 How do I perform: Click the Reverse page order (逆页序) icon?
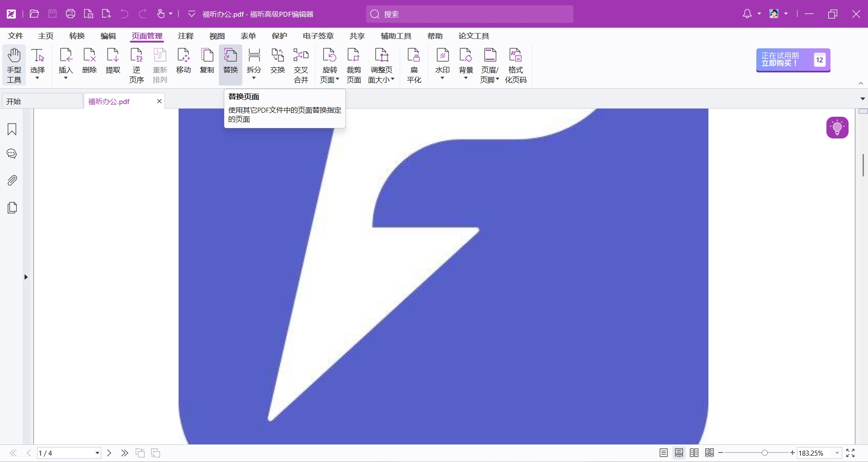pyautogui.click(x=136, y=66)
